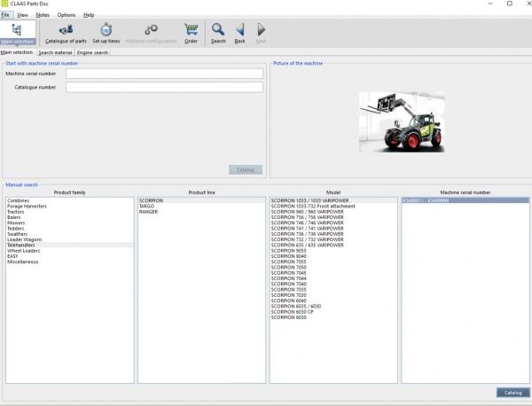Select SCORPION product line
The image size is (532, 406).
click(201, 201)
